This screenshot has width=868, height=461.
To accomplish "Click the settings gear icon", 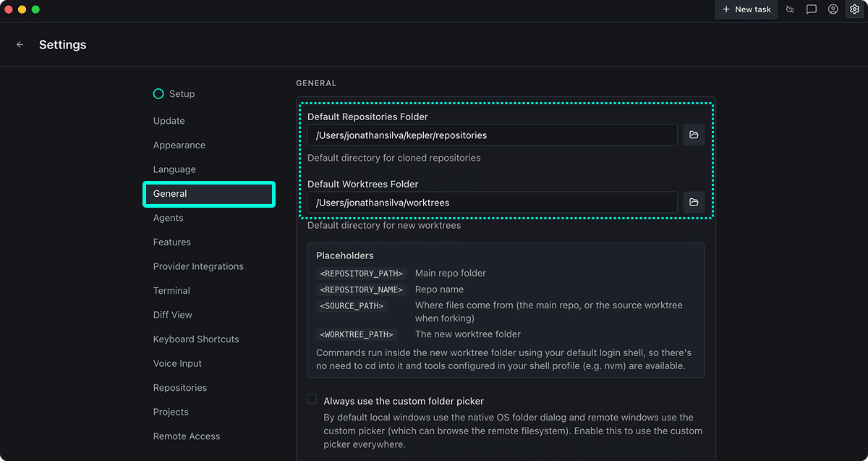I will click(x=855, y=9).
